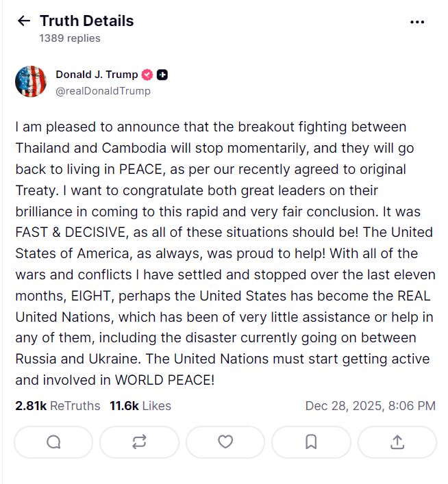Click the Donald J. Trump display name
Image resolution: width=448 pixels, height=484 pixels.
[97, 75]
